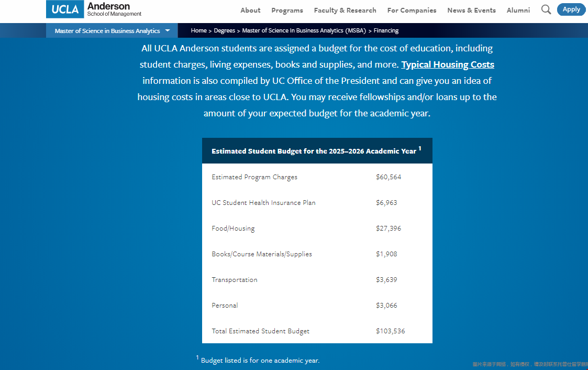Select Books/Course Materials/Supplies label
The image size is (588, 370).
(x=262, y=254)
